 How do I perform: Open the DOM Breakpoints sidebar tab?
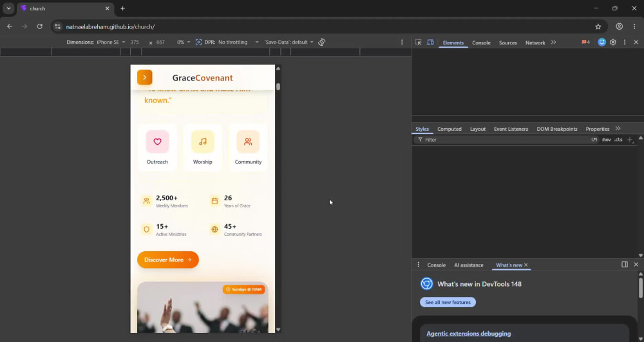[557, 129]
